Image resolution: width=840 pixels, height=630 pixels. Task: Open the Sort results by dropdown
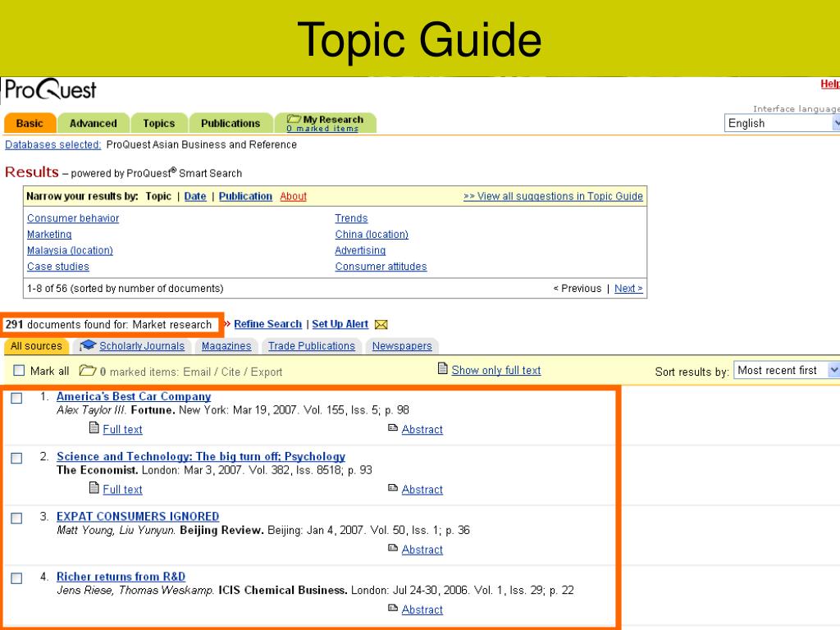click(786, 370)
